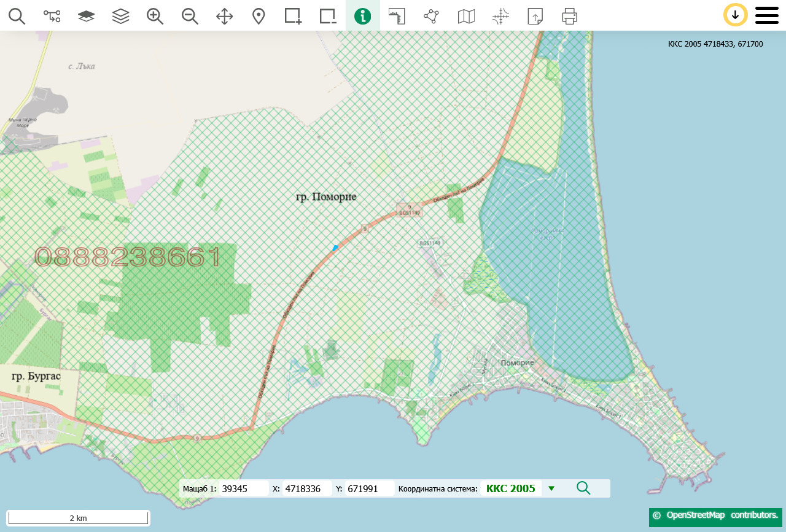
Task: Click the printer icon to print map
Action: point(569,16)
